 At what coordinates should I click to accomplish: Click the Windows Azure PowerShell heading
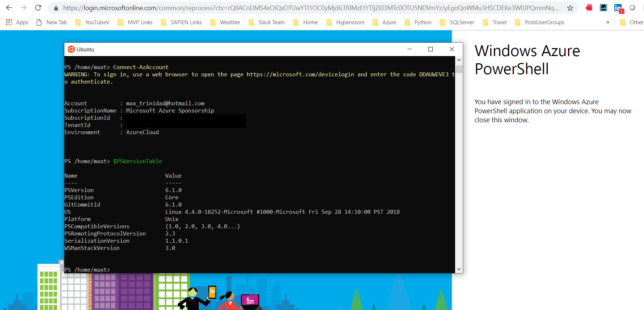527,60
